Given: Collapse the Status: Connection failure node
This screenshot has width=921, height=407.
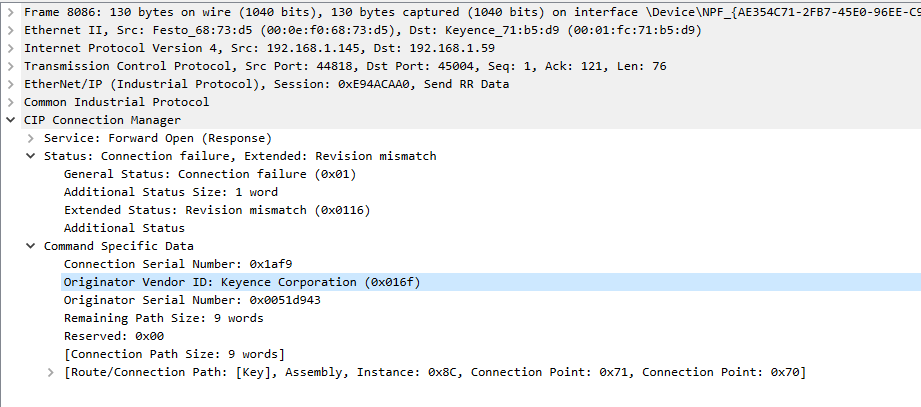Looking at the screenshot, I should click(x=31, y=156).
